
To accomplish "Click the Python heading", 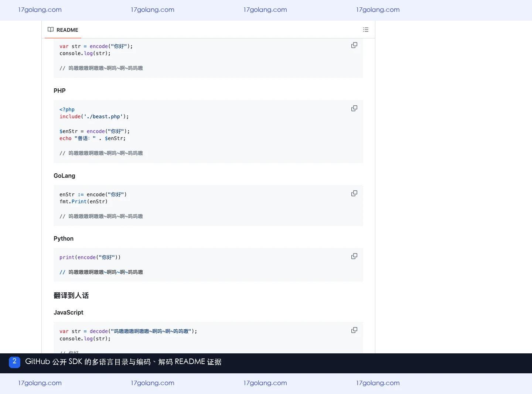I will click(x=64, y=238).
